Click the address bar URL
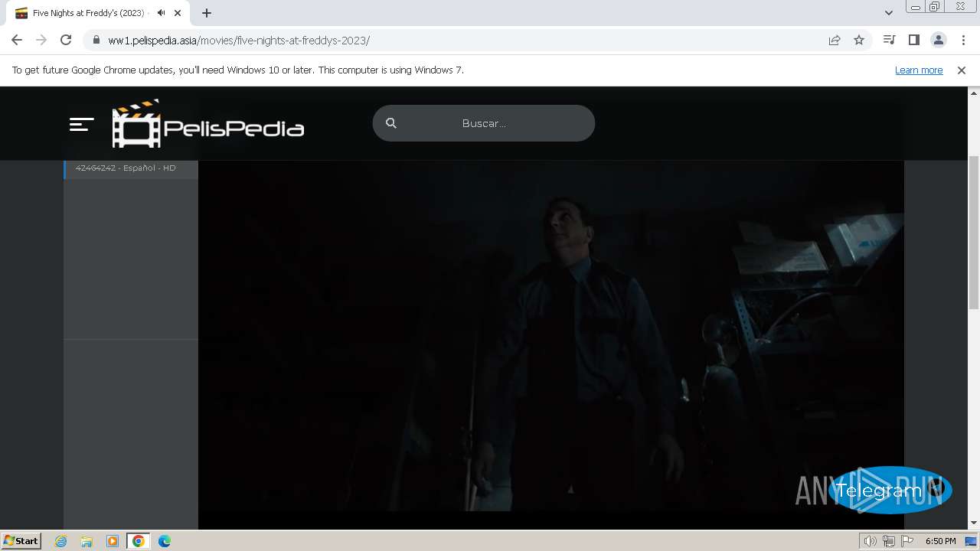This screenshot has height=551, width=980. click(x=239, y=41)
